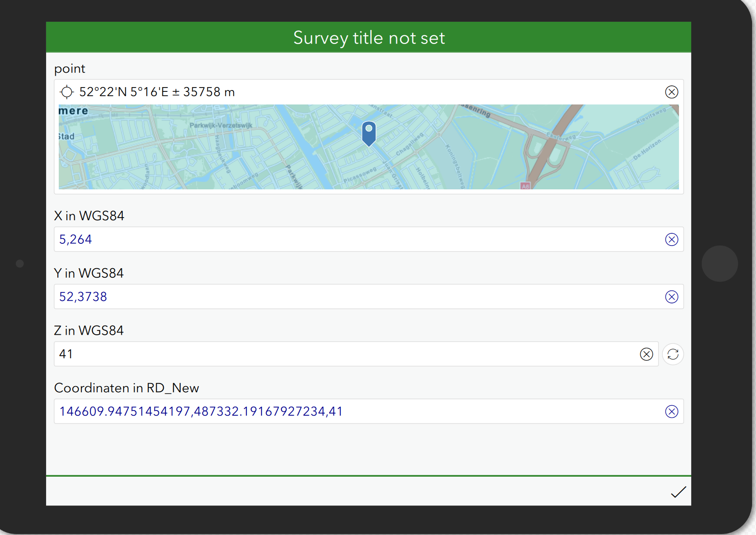Refresh the Z in WGS84 calculation
Viewport: 756px width, 535px height.
point(673,354)
